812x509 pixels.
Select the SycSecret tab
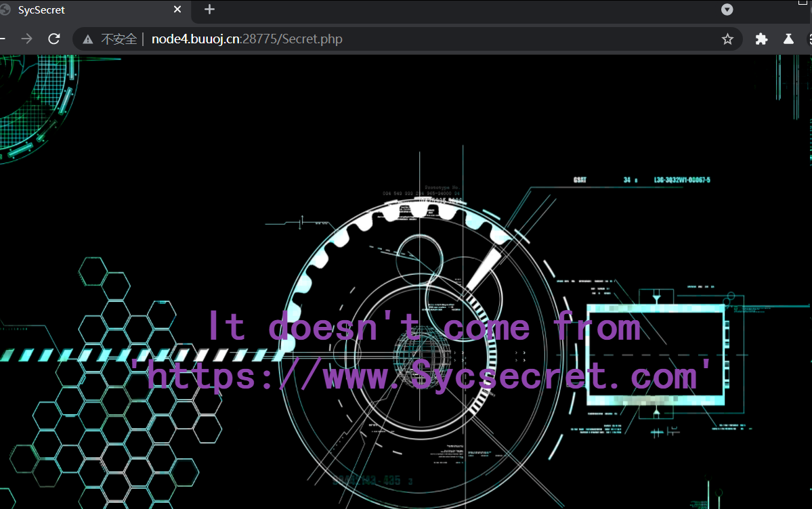(94, 10)
